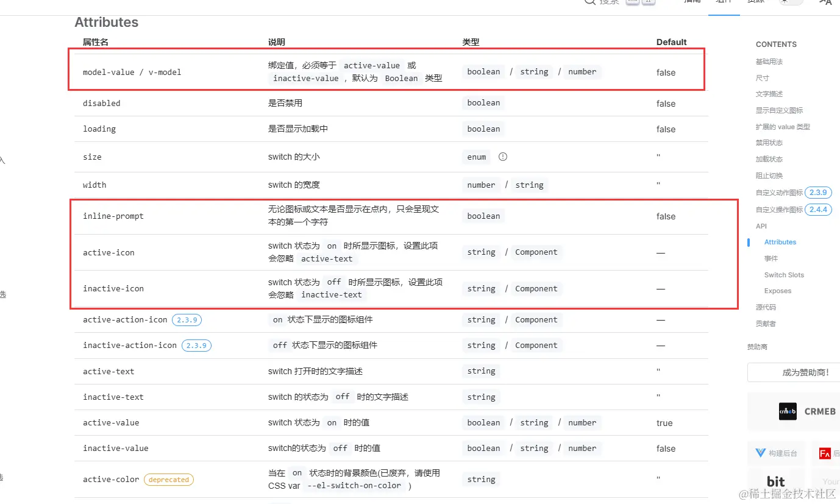840x504 pixels.
Task: Click the 2.3.9 tag beside active-action-icon
Action: [187, 319]
